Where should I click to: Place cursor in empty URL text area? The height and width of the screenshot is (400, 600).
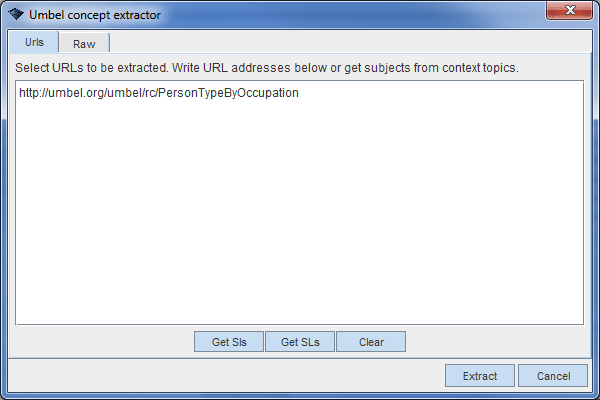300,220
